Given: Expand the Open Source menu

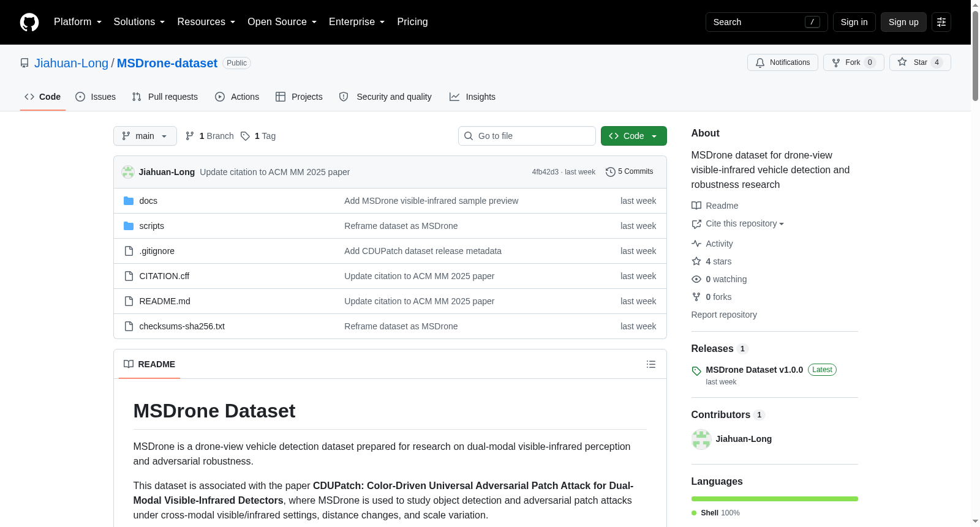Looking at the screenshot, I should (282, 22).
